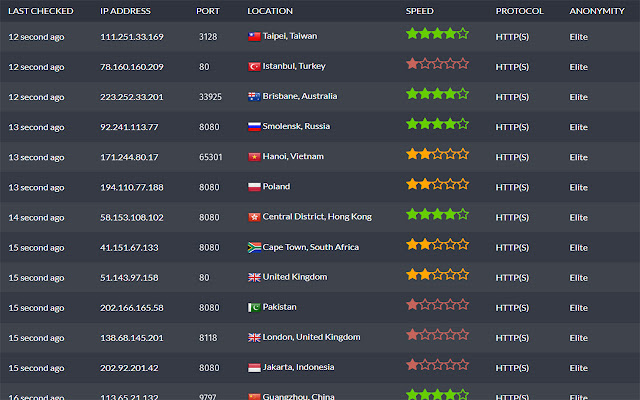Click the speed stars for Pakistan row
Viewport: 640px width, 400px height.
point(437,304)
